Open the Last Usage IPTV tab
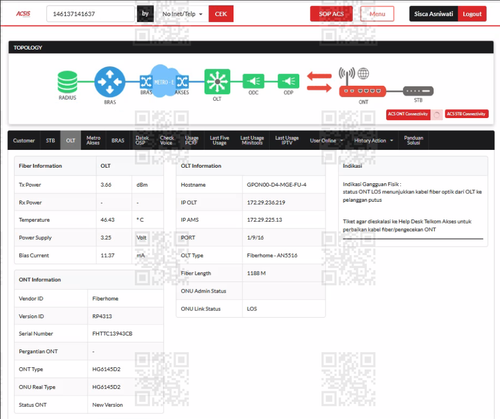Image resolution: width=500 pixels, height=419 pixels. [287, 140]
